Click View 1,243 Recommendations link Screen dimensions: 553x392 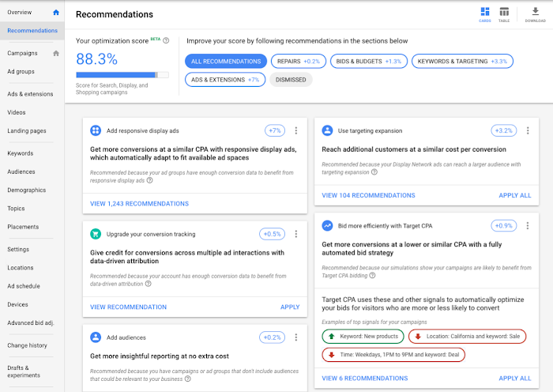point(139,204)
